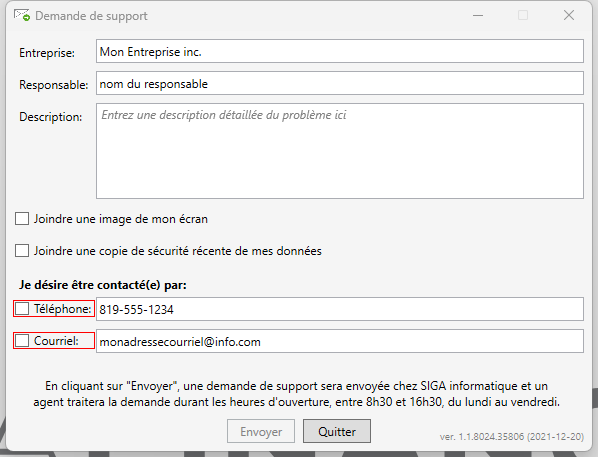Tick Joindre une copie de sécurité récente checkbox
Viewport: 598px width, 457px height.
click(x=22, y=251)
